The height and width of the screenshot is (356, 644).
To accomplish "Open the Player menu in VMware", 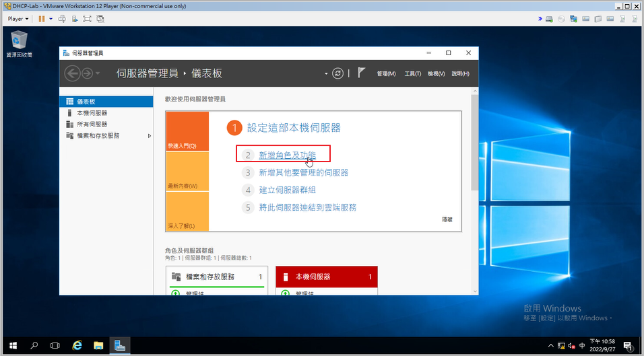I will [18, 19].
